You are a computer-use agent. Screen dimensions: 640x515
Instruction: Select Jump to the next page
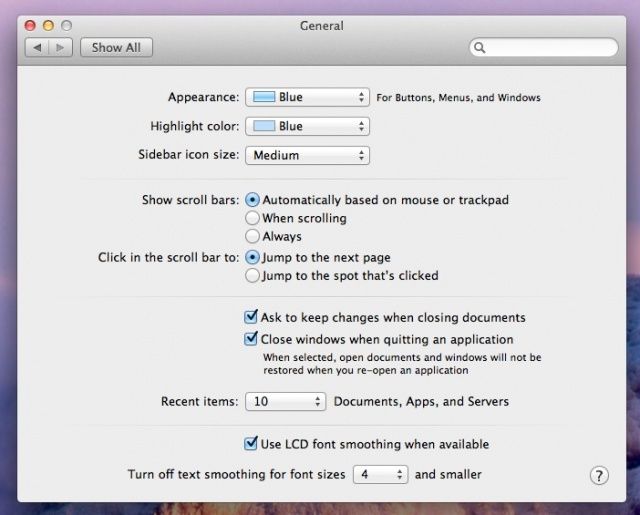pos(252,257)
